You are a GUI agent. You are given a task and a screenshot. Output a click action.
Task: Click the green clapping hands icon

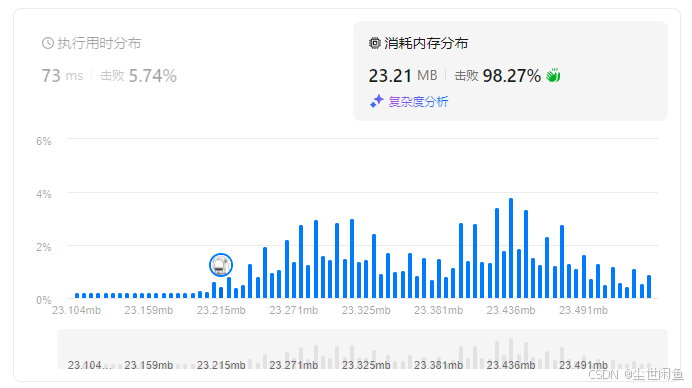tap(553, 75)
